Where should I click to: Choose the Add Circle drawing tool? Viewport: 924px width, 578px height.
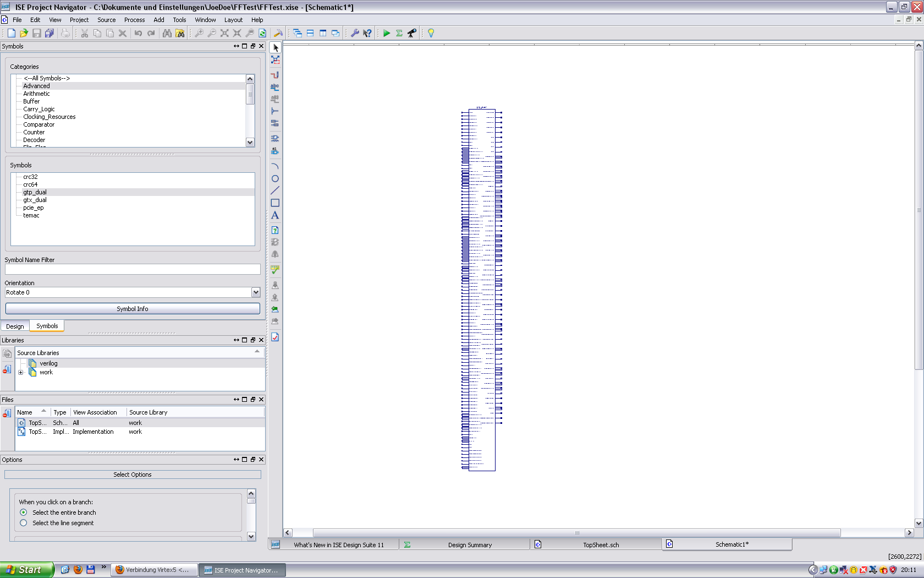[275, 178]
